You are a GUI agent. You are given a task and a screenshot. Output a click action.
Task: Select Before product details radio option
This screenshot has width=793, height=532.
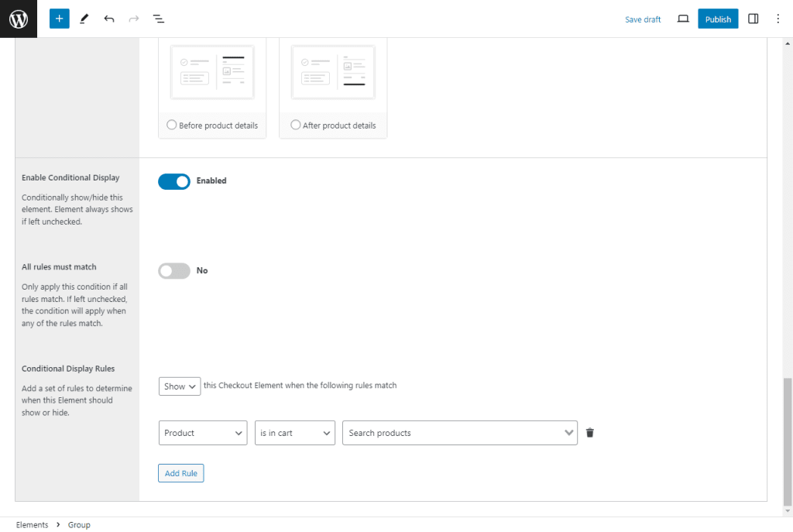coord(171,125)
